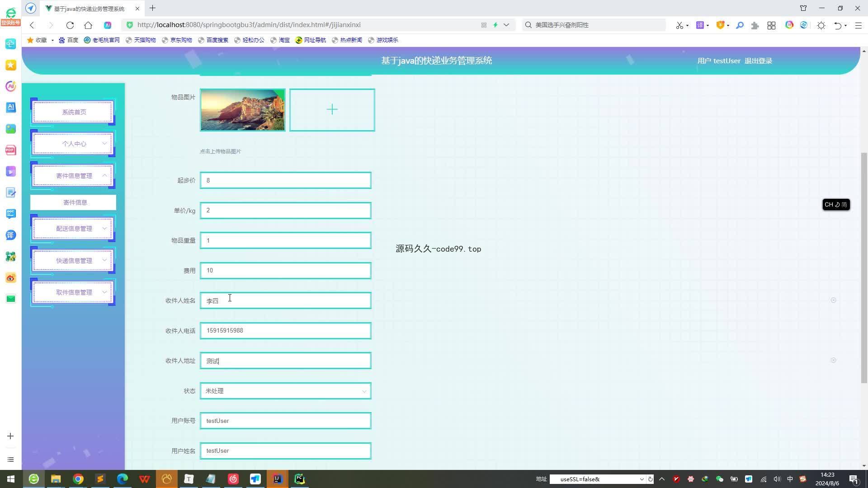Click the QR code icon in address bar

[x=484, y=25]
